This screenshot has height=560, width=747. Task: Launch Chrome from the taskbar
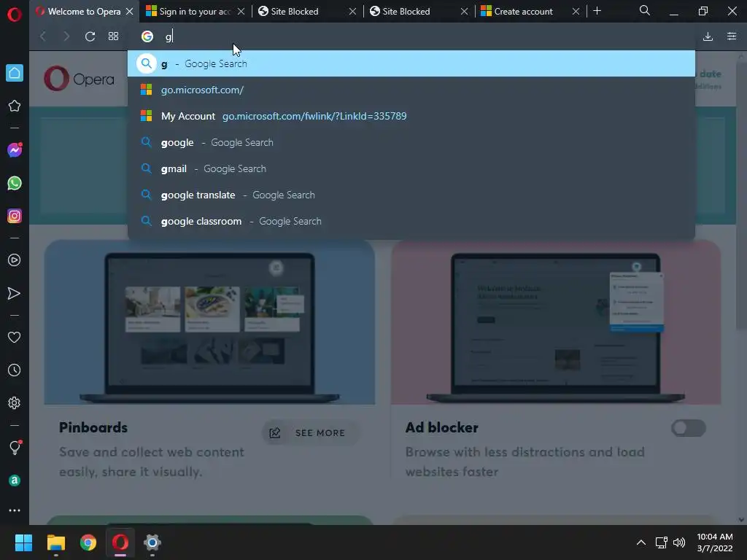click(88, 542)
